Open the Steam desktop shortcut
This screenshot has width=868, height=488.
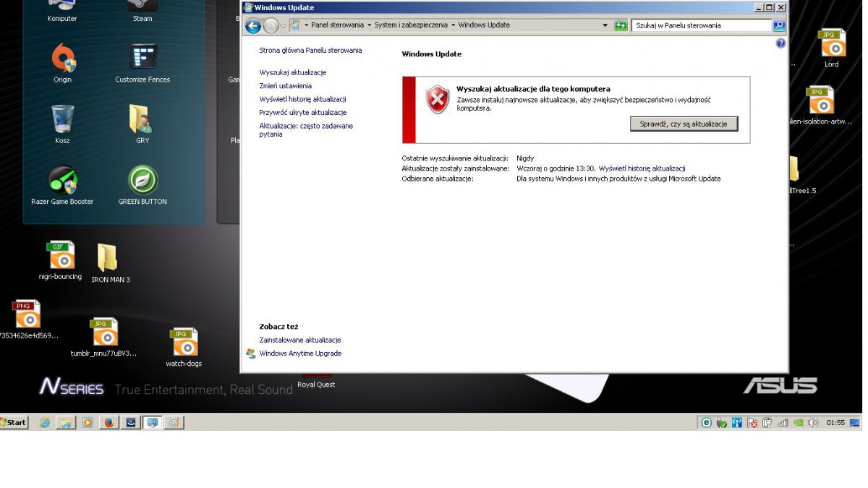click(142, 11)
